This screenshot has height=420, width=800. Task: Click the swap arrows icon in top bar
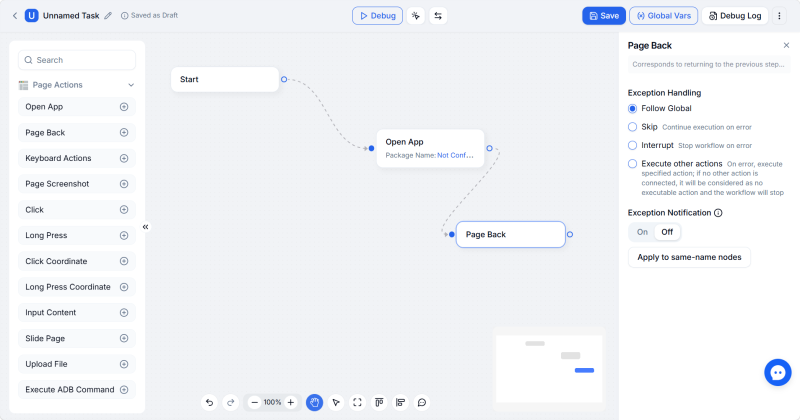tap(438, 16)
